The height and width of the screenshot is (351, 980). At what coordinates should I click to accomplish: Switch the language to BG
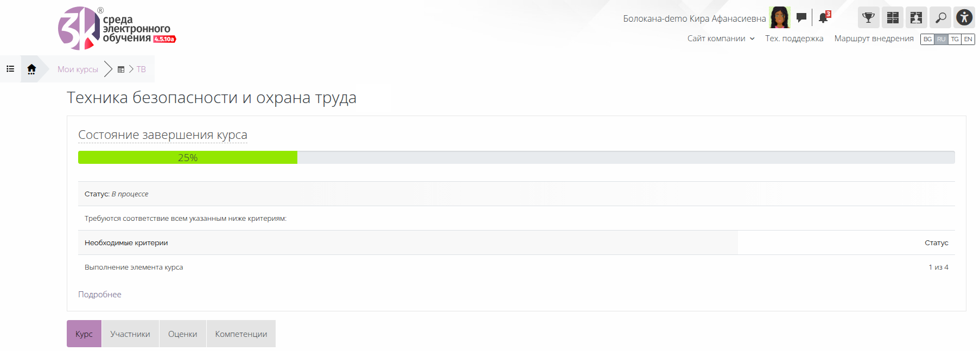[x=927, y=39]
